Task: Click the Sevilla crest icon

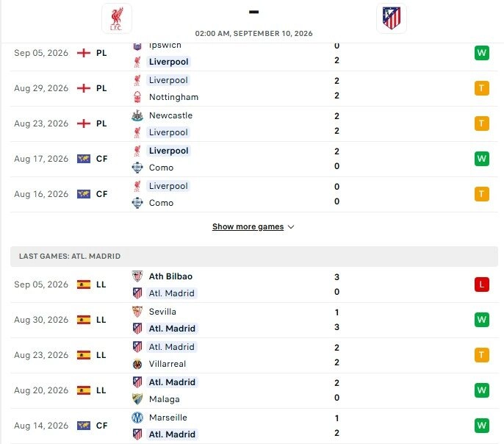Action: (137, 312)
